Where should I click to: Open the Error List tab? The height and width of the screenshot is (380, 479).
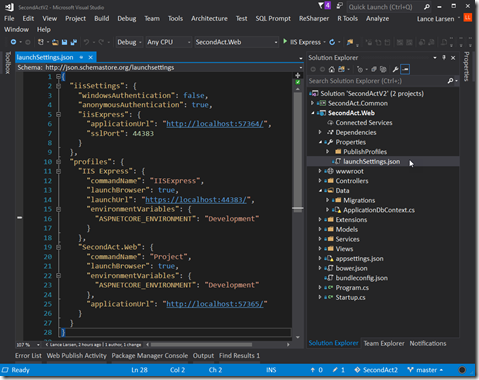click(x=28, y=355)
